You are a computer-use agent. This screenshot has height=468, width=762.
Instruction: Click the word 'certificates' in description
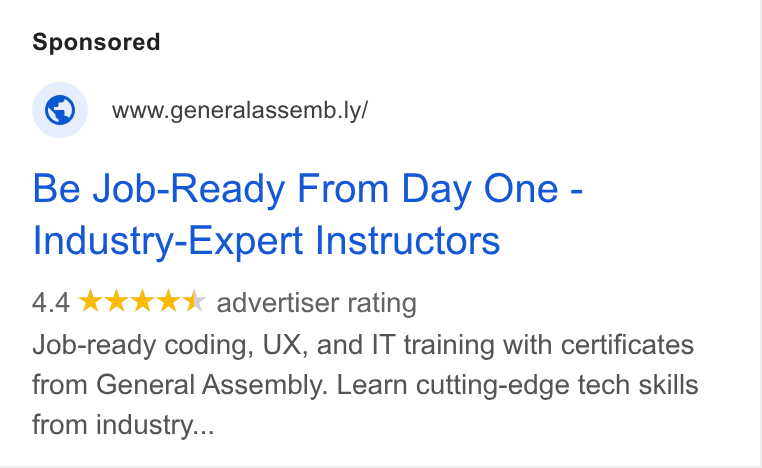[627, 345]
